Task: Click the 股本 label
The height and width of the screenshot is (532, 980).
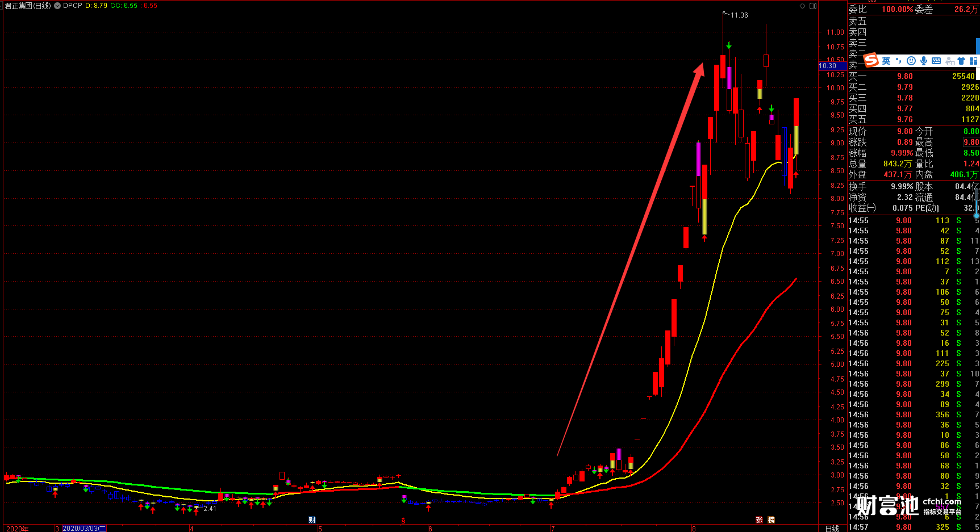Action: coord(924,186)
